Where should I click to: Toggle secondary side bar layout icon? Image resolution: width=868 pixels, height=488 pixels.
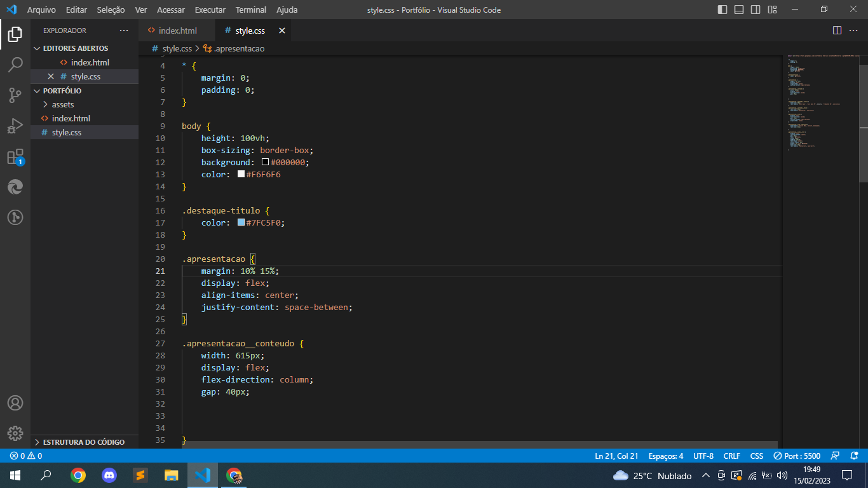click(x=756, y=10)
